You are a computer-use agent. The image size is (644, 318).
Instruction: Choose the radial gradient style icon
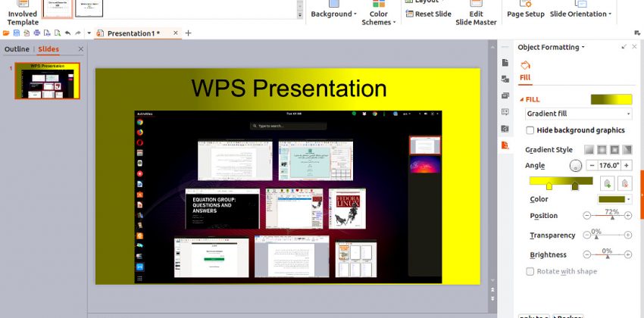602,149
